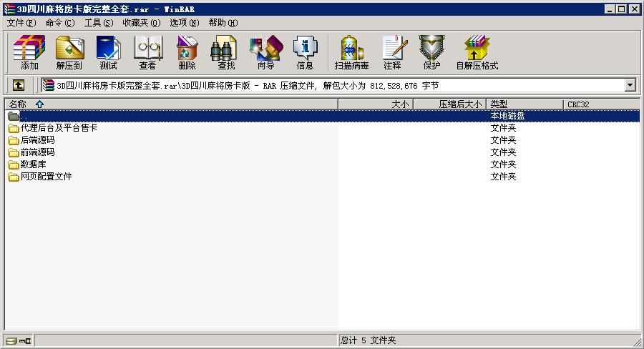Run the 测试 (Test) archive tool

108,52
